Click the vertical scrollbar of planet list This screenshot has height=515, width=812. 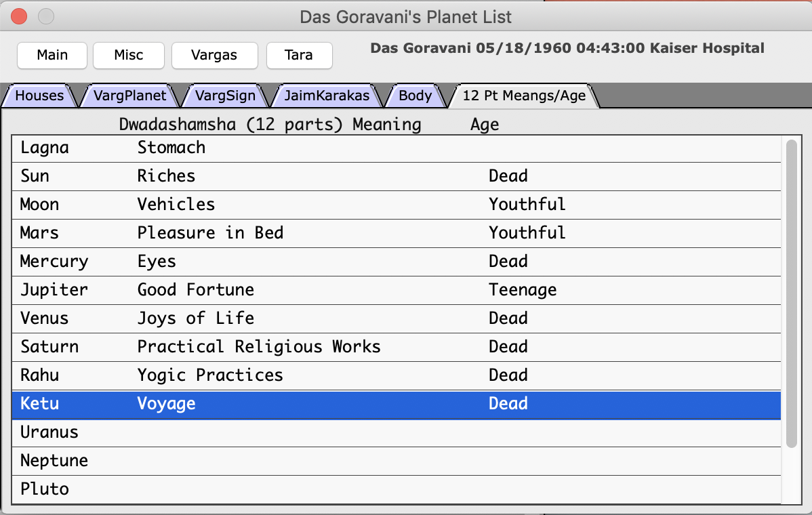coord(791,293)
